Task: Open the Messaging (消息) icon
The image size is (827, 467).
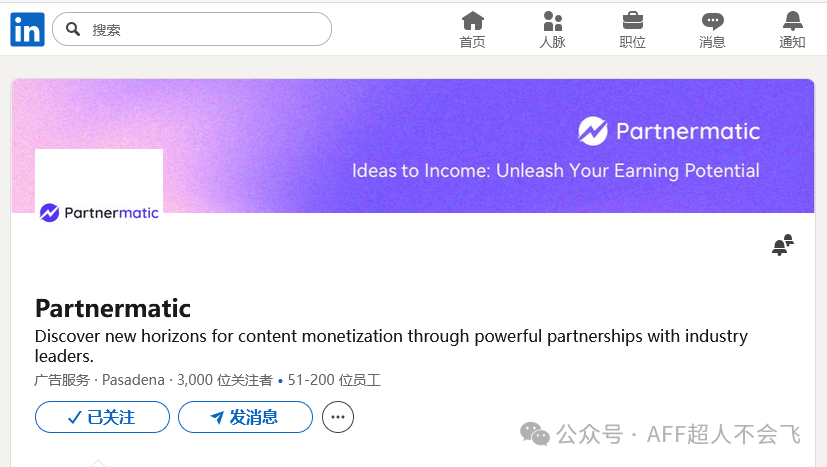Action: coord(712,21)
